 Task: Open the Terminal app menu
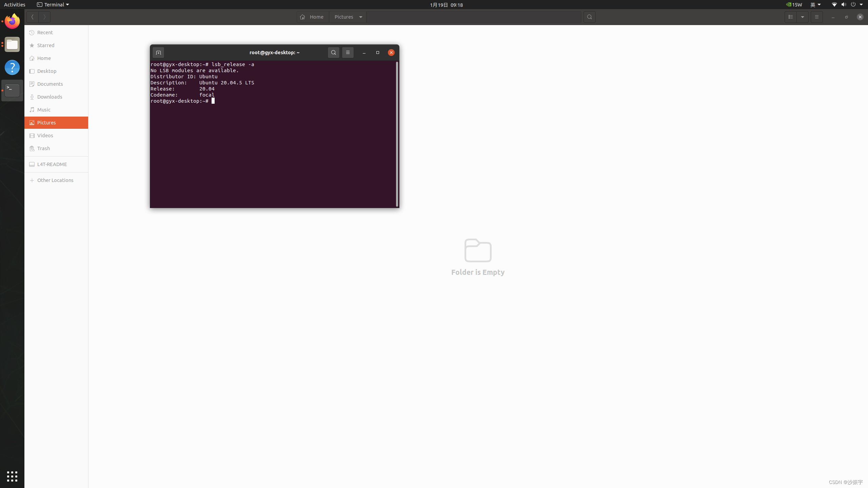coord(53,5)
